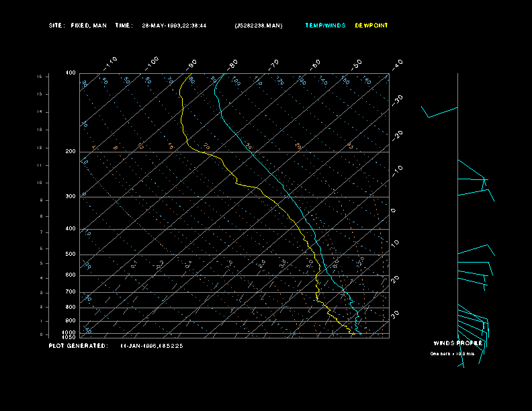Click the WINDS PROFILE title
Image resolution: width=532 pixels, height=411 pixels.
click(x=458, y=343)
